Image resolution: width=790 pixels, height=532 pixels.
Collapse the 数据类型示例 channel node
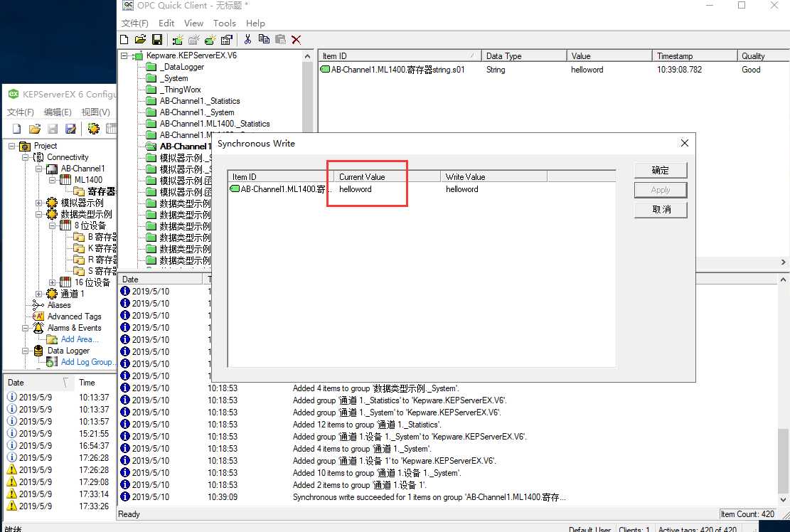38,214
